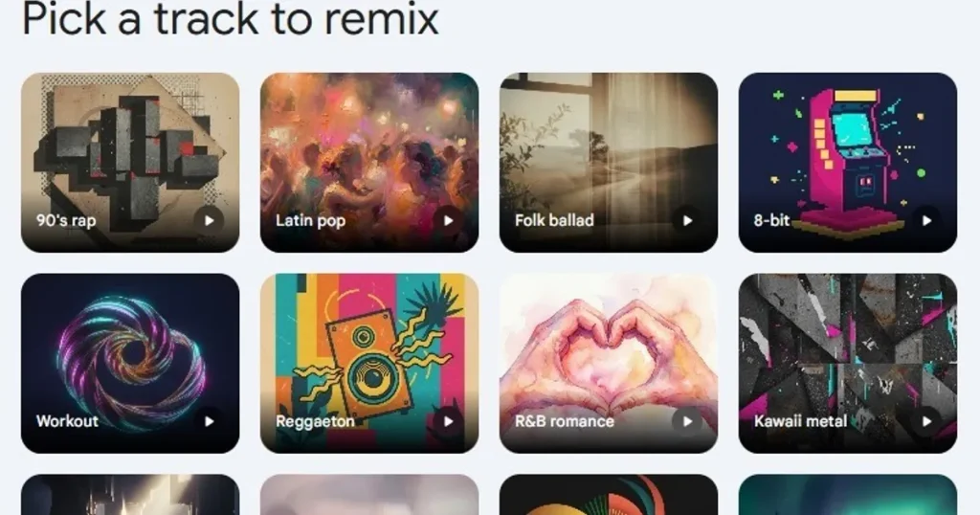The image size is (980, 515).
Task: Select the Folk ballad window artwork
Action: tap(609, 163)
